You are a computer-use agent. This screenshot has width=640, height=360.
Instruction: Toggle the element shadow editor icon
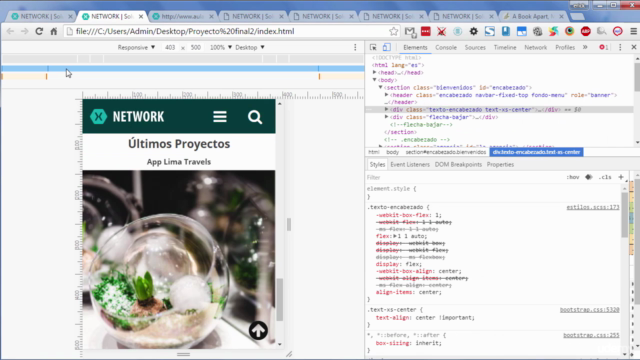[x=589, y=177]
